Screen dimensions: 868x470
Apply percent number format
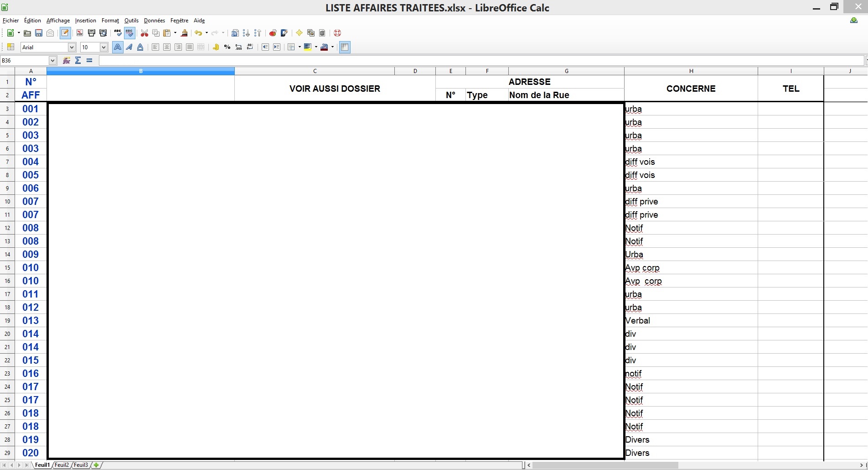coord(227,47)
